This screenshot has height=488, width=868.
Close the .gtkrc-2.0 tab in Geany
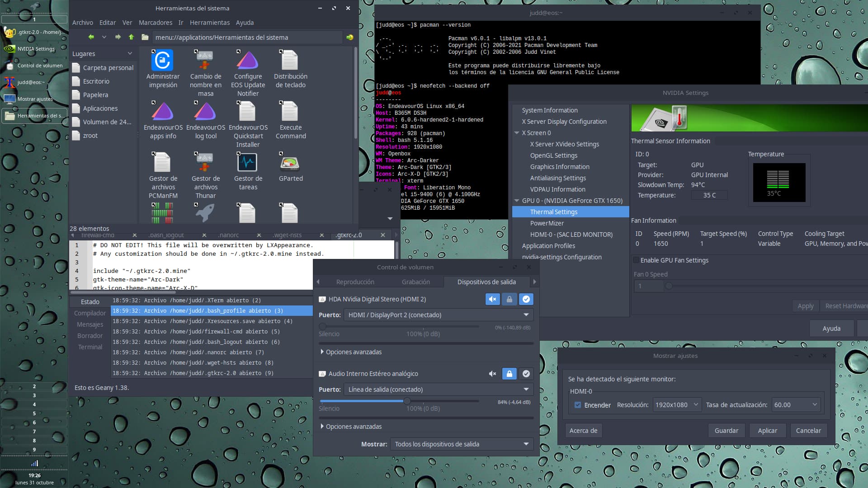tap(382, 235)
